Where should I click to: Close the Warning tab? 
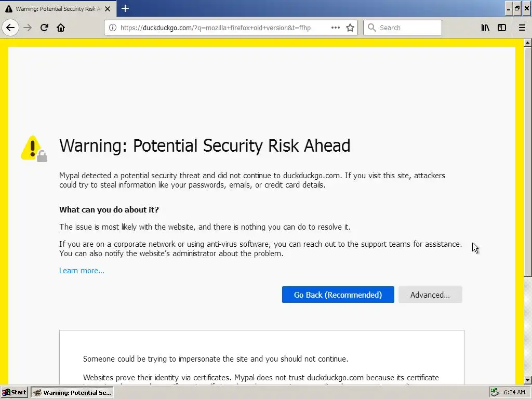(x=108, y=9)
